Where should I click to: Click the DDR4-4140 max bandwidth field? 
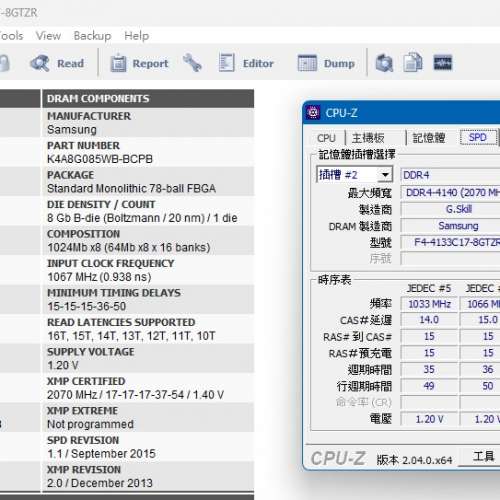coord(450,192)
